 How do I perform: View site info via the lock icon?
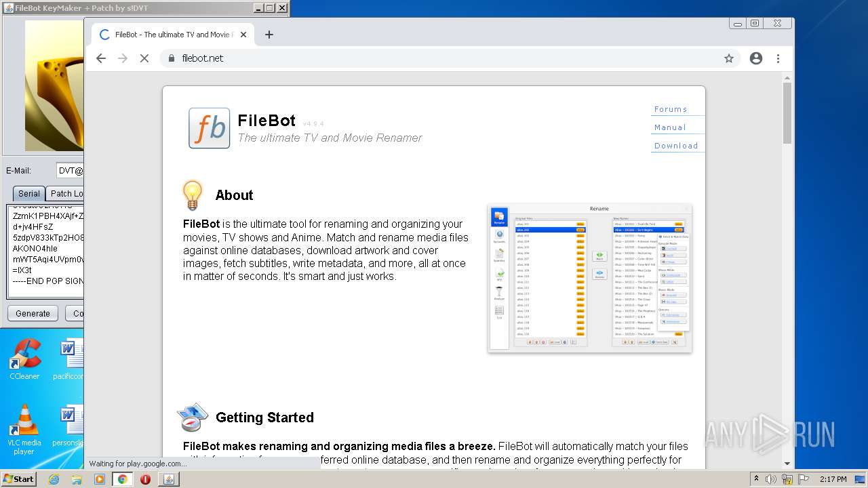[172, 58]
